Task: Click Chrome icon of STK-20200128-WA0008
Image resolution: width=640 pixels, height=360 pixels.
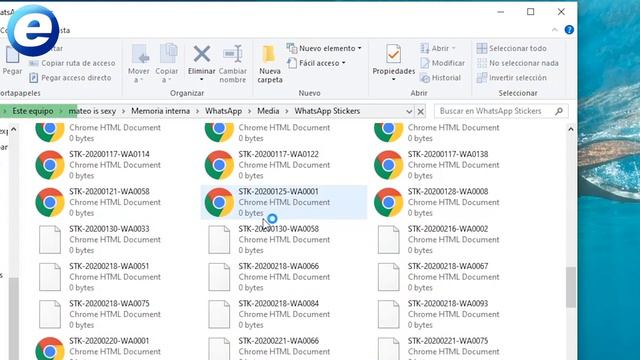Action: click(x=389, y=202)
